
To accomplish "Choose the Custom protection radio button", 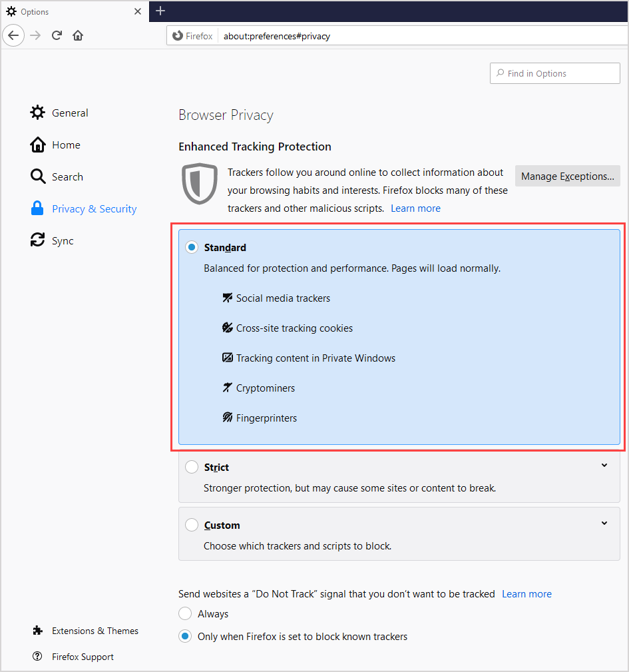I will (192, 525).
